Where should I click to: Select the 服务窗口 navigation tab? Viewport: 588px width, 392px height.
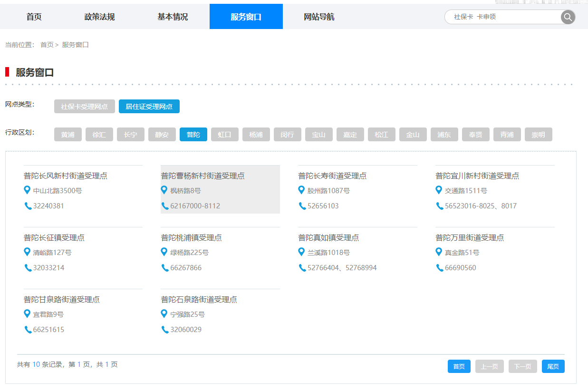(246, 17)
